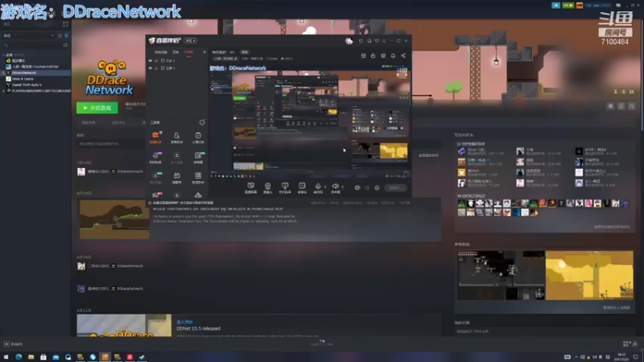Open game settings gear on Steam page
This screenshot has height=362, width=644.
tap(611, 106)
